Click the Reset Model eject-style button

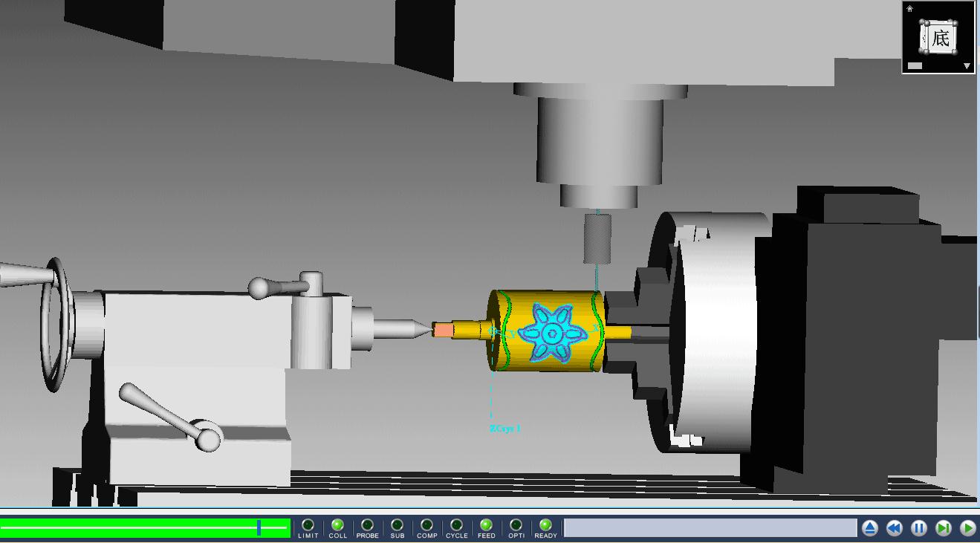pos(870,528)
